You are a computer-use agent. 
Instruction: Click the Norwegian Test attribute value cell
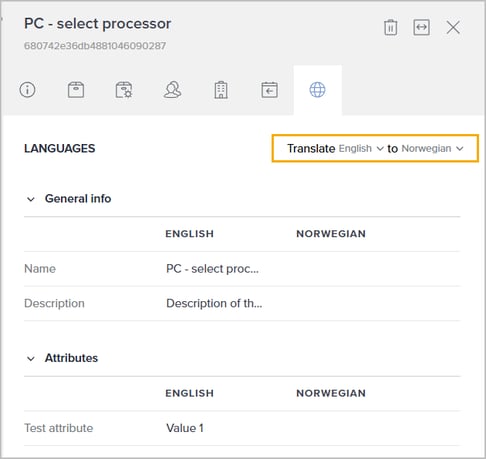[x=378, y=428]
